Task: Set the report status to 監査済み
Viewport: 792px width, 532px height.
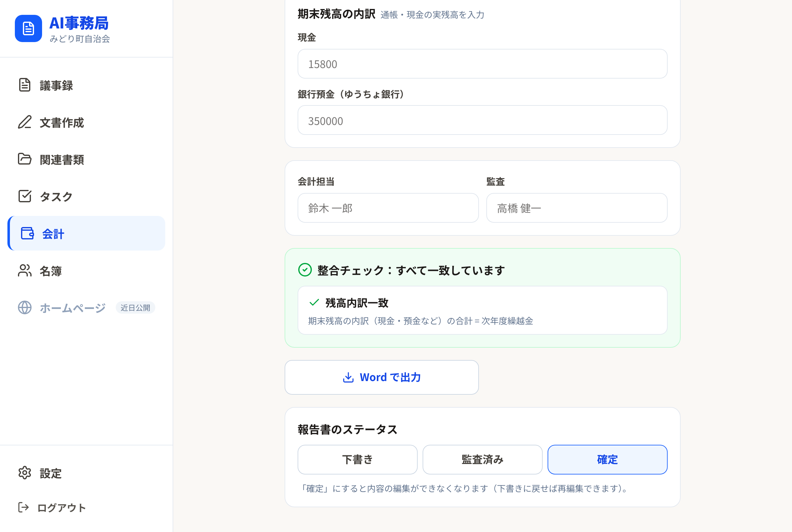Action: click(482, 459)
